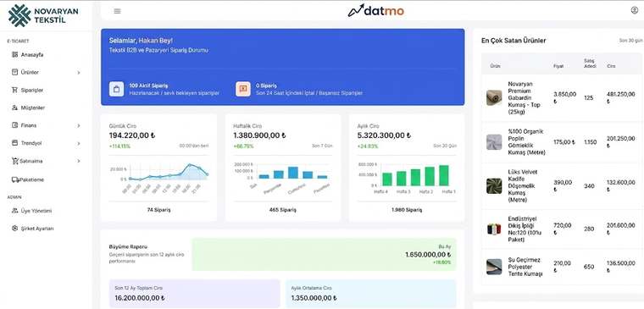This screenshot has width=644, height=309.
Task: Click Lüks Velvet Kadife product thumbnail
Action: [x=494, y=186]
